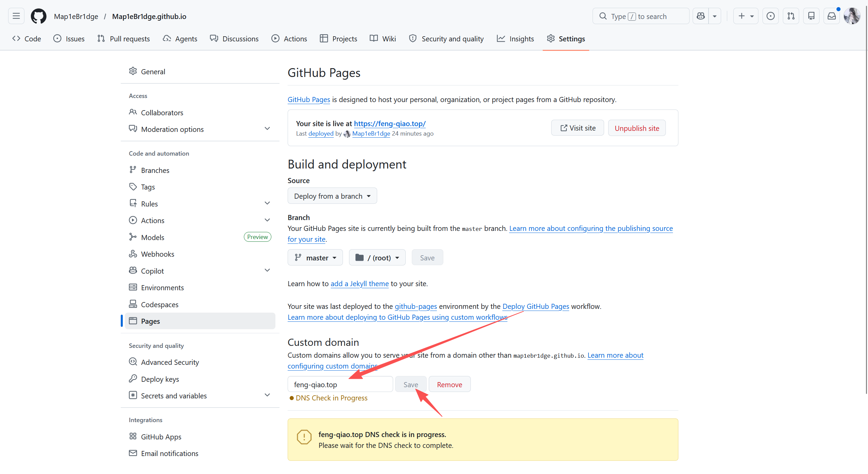The height and width of the screenshot is (474, 868).
Task: Click the Unpublish site button
Action: [x=637, y=128]
